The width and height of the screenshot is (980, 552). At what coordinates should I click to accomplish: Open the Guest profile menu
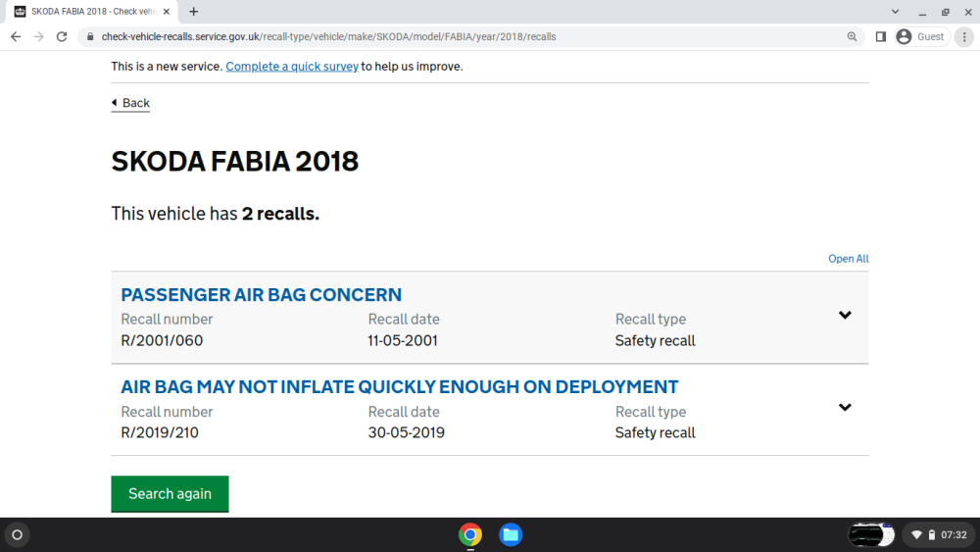[922, 37]
